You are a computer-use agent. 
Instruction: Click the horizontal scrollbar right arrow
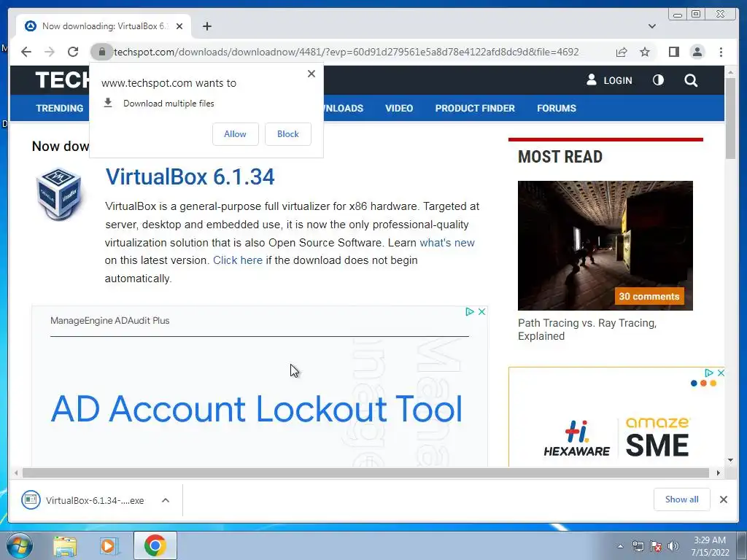pyautogui.click(x=718, y=472)
